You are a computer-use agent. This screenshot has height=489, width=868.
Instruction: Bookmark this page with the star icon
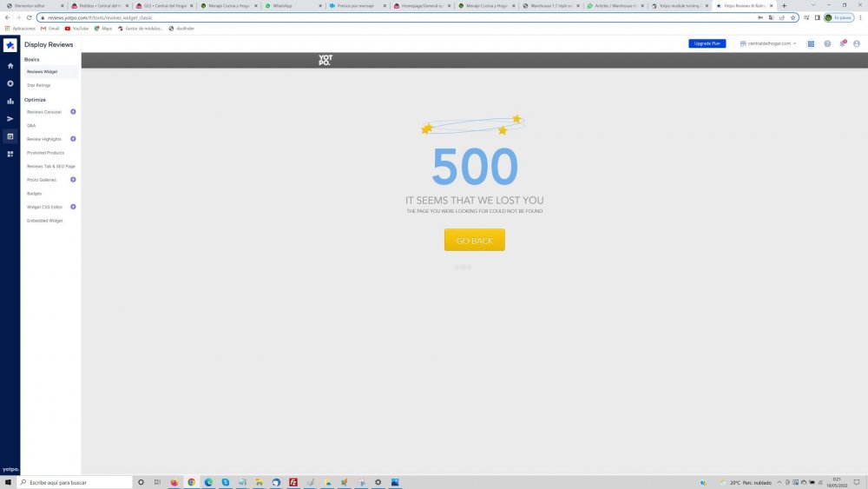(x=792, y=17)
